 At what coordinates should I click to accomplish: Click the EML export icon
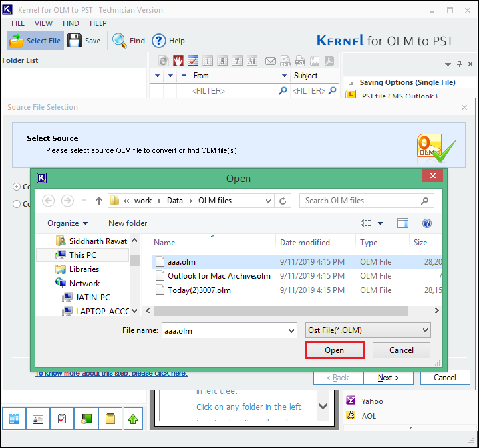point(285,61)
